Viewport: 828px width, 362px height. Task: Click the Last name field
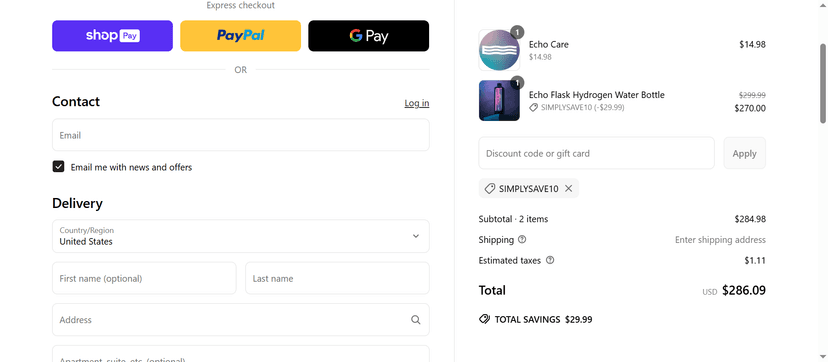coord(337,278)
